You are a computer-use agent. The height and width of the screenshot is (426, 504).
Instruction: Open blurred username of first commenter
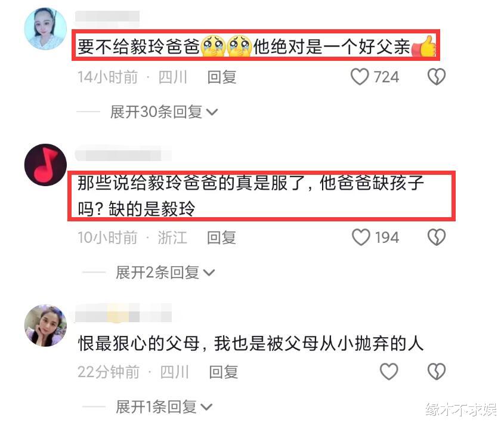click(107, 16)
